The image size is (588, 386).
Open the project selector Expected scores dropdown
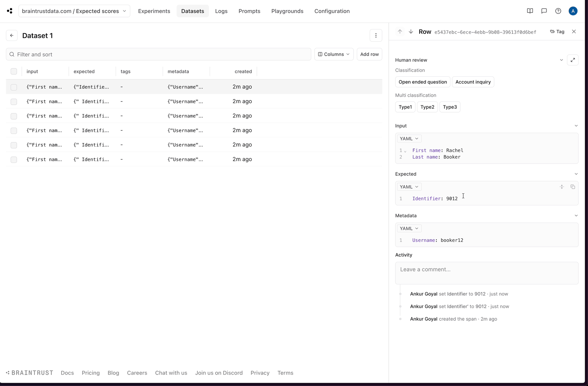pos(74,11)
